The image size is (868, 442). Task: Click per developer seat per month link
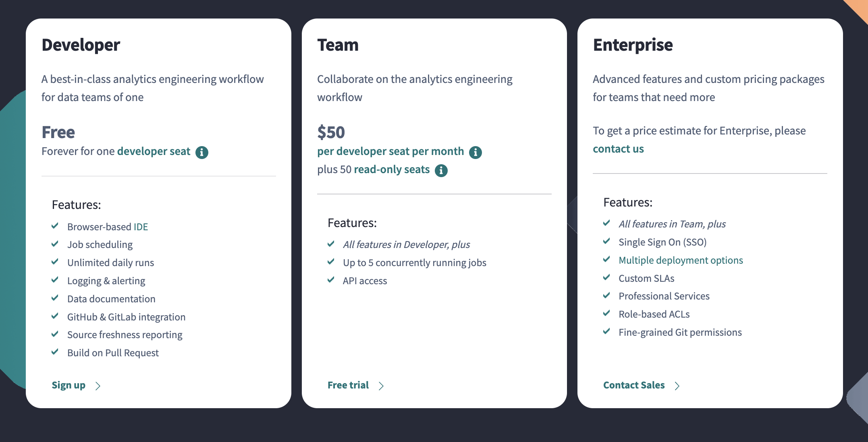tap(390, 151)
